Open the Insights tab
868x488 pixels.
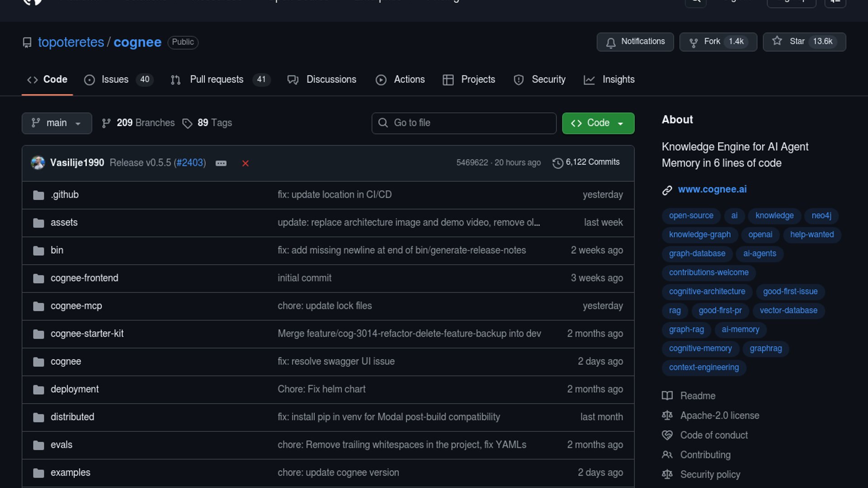coord(618,80)
